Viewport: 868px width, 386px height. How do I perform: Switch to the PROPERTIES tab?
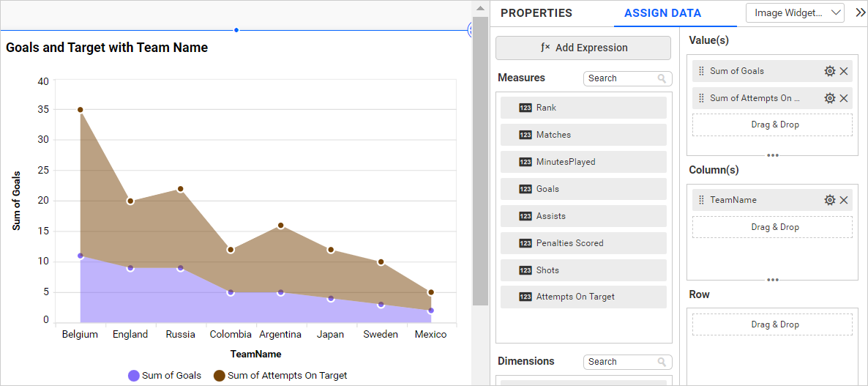click(536, 13)
